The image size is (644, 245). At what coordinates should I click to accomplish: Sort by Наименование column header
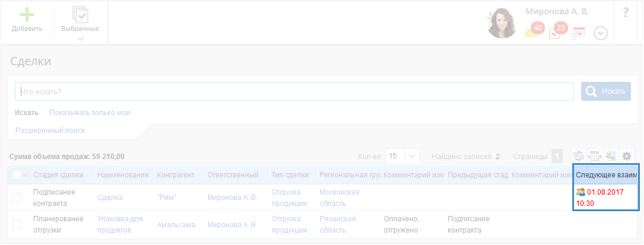[x=123, y=175]
